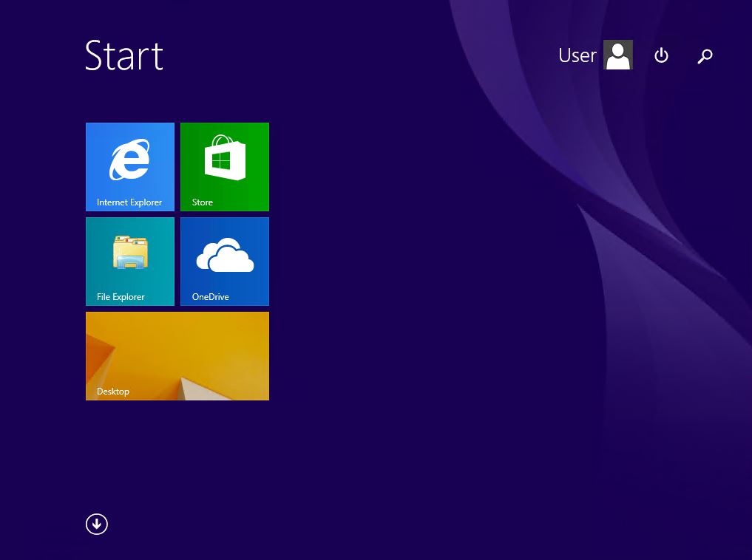The image size is (752, 560).
Task: Open the "User" account name menu
Action: [577, 55]
